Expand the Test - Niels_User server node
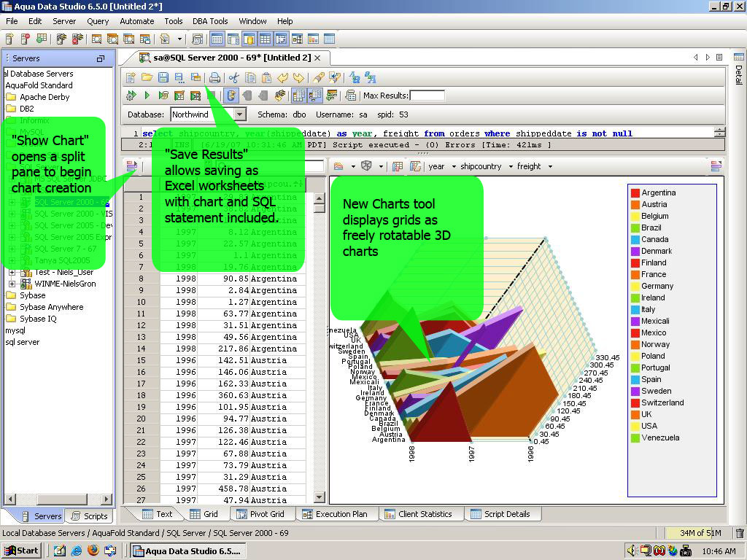747x560 pixels. [x=12, y=273]
